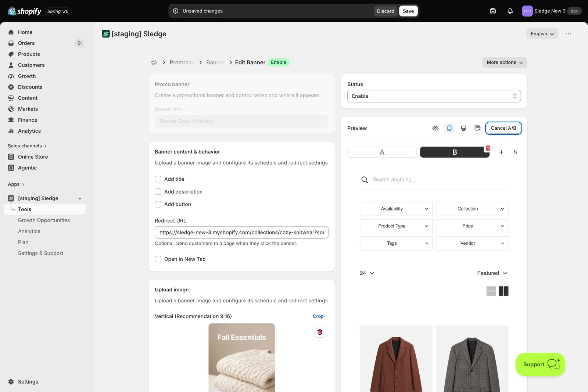Click the [staging] Sledge app icon in sidebar
This screenshot has width=588, height=392.
pos(11,198)
